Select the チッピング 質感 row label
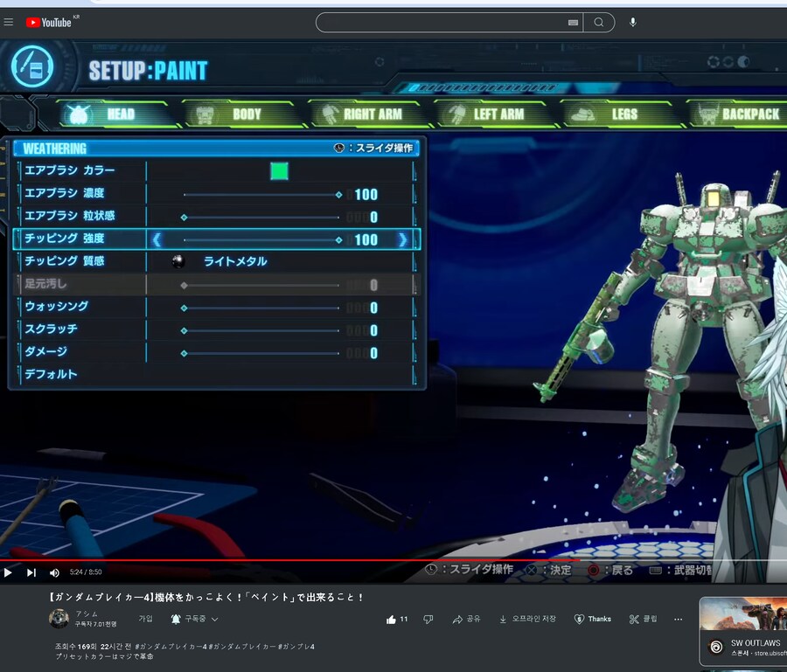The image size is (787, 672). point(65,260)
